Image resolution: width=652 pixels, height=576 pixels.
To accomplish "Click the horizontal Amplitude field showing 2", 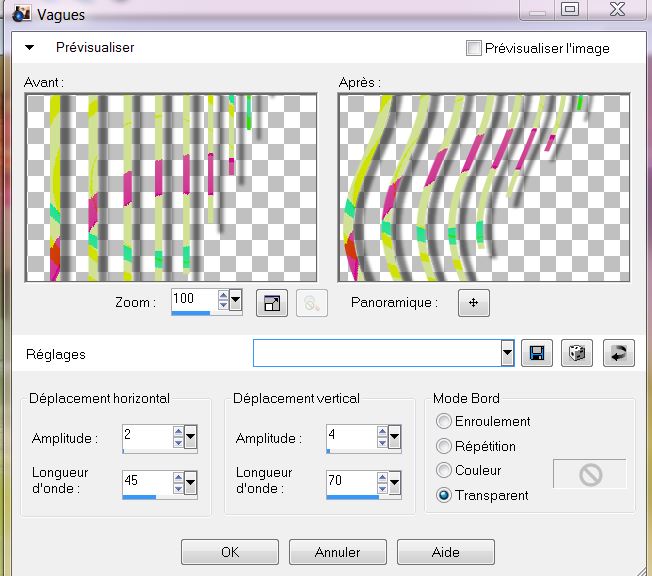I will coord(148,436).
